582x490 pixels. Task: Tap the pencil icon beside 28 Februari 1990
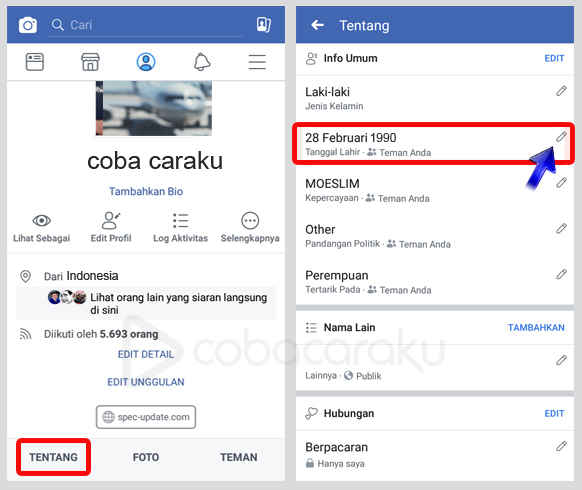coord(561,137)
